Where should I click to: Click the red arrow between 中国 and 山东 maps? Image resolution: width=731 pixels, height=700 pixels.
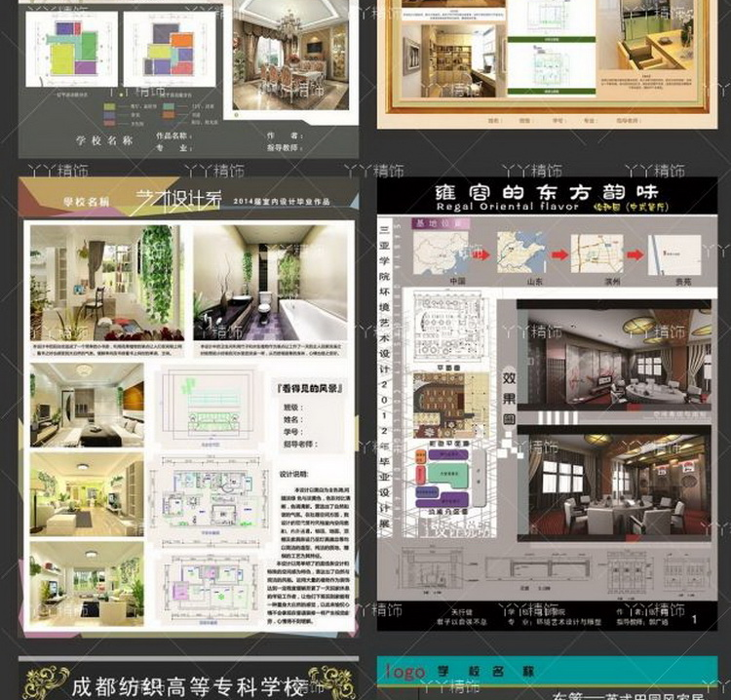(483, 254)
